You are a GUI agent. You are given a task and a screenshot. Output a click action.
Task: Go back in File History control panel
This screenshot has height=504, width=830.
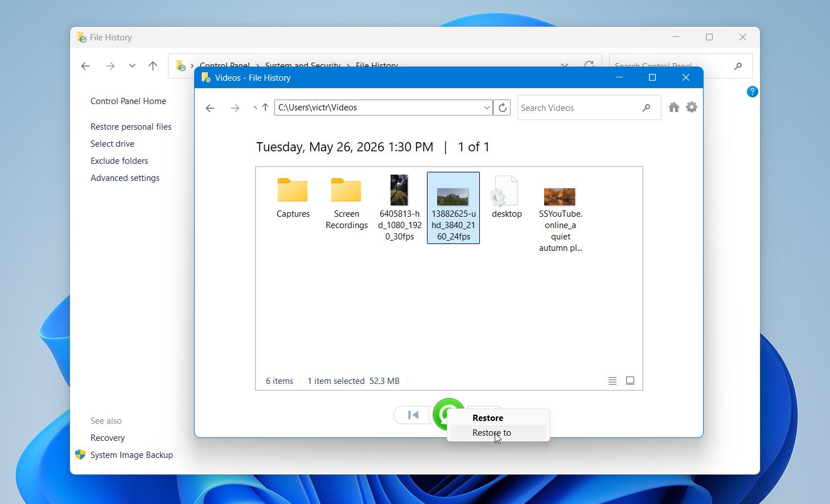85,66
